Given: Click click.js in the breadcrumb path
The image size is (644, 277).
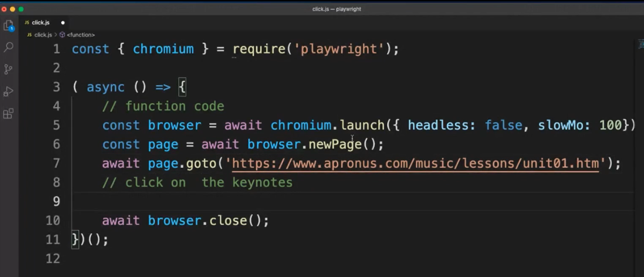Looking at the screenshot, I should (x=43, y=35).
